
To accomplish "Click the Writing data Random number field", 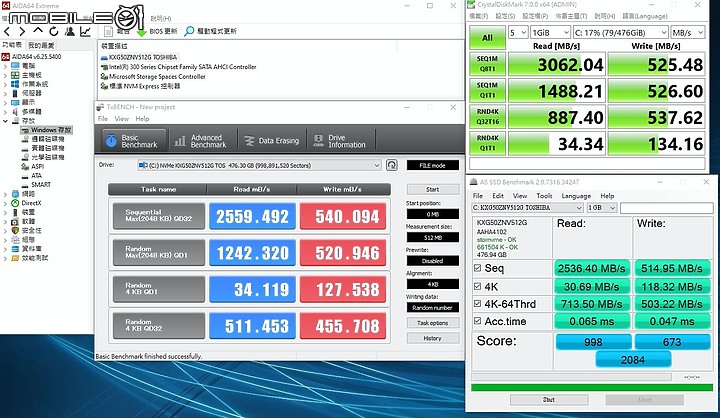I will point(433,307).
